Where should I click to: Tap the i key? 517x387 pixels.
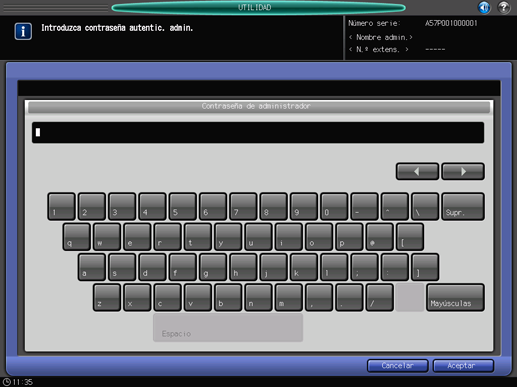[x=289, y=237]
